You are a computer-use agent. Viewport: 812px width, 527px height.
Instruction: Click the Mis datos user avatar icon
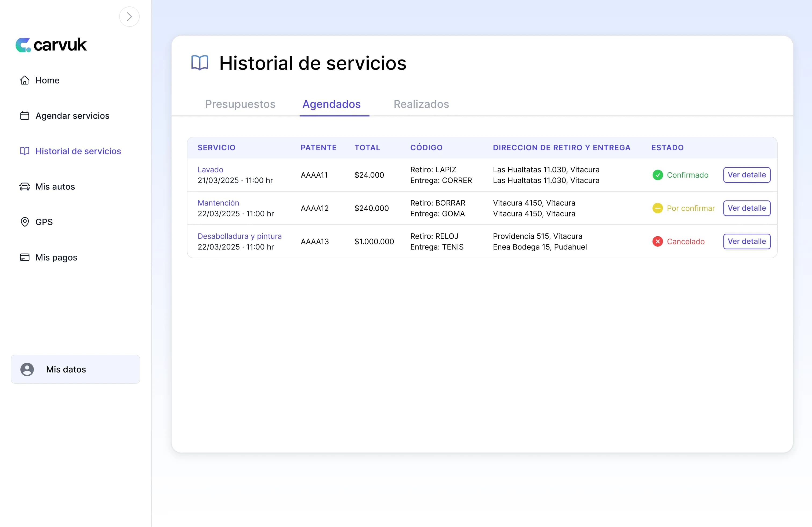coord(27,369)
